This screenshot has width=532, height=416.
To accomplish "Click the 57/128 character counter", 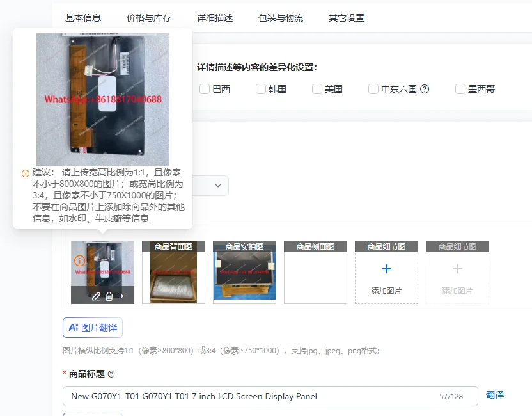I will click(x=451, y=396).
